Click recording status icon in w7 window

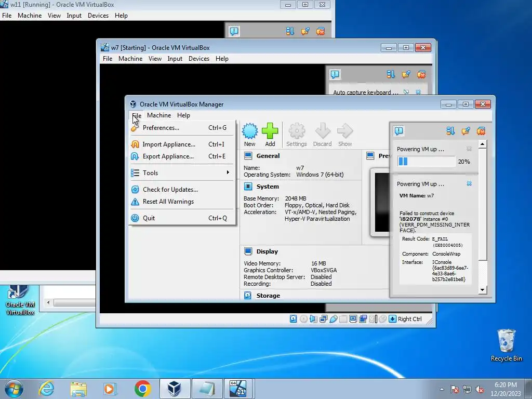point(363,319)
